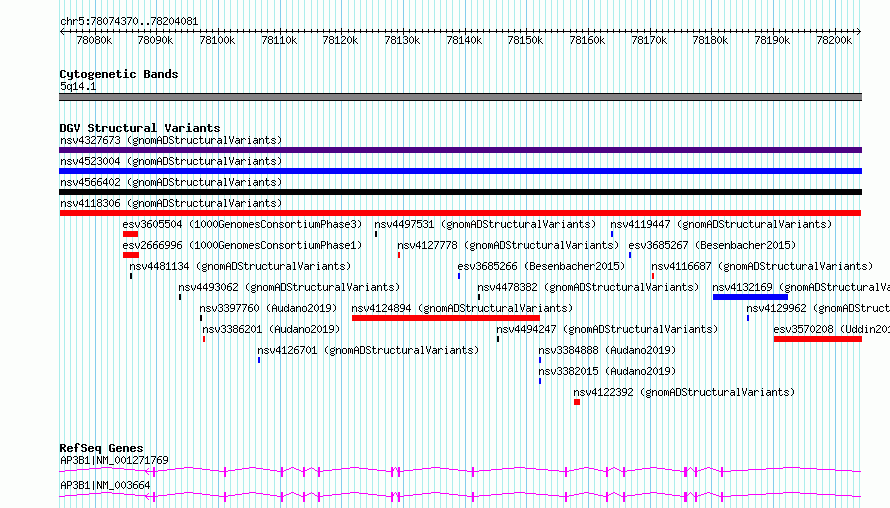The image size is (890, 508).
Task: Open the nsv4124894 variant label
Action: click(x=462, y=308)
